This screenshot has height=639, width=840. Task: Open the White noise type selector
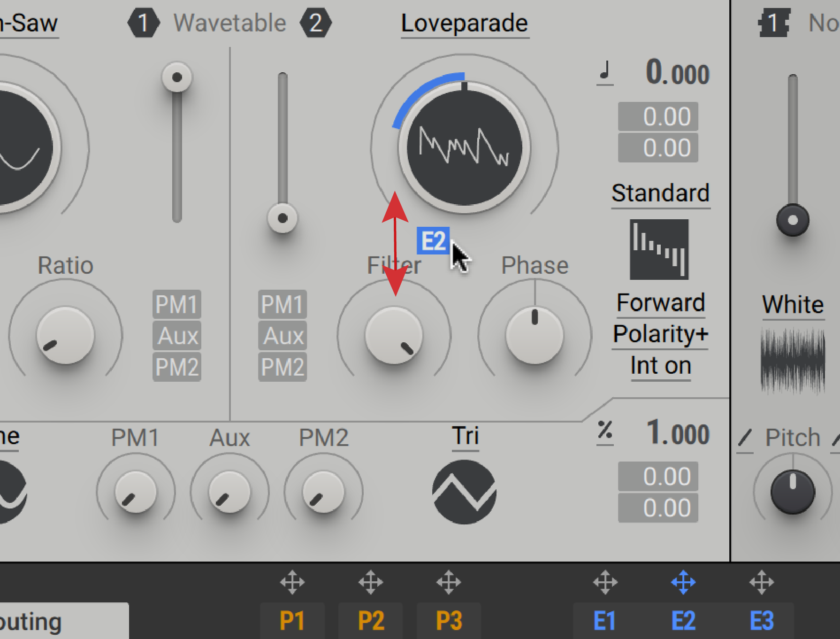point(793,304)
